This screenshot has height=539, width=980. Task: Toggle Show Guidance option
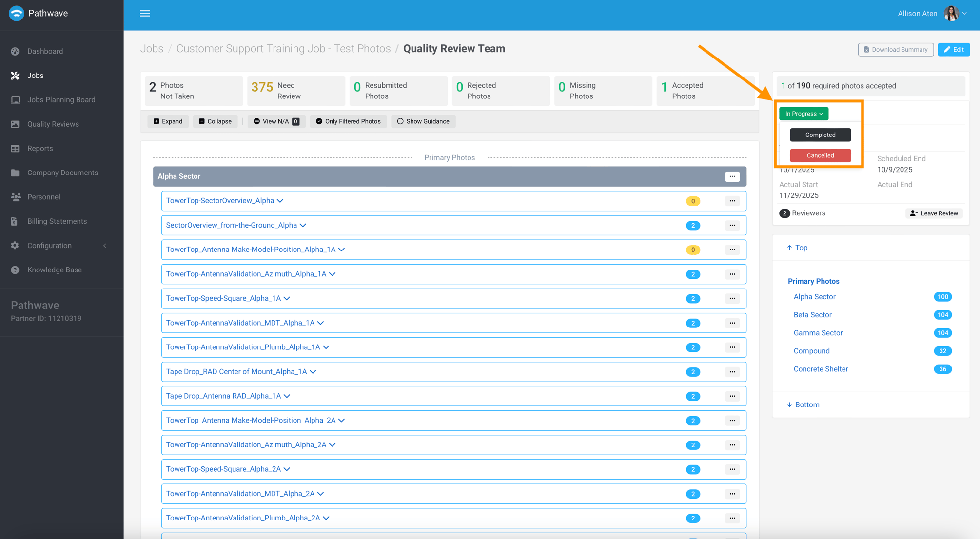[x=423, y=121]
